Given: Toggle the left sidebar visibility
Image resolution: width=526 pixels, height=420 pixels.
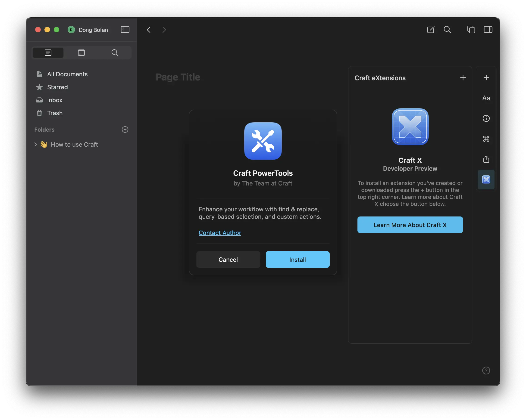Looking at the screenshot, I should click(125, 30).
